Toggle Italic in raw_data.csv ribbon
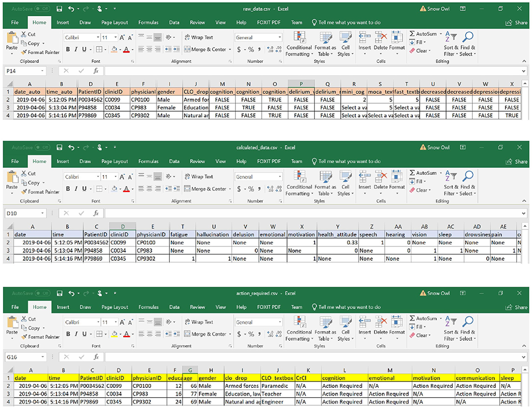The width and height of the screenshot is (532, 407). pos(76,50)
